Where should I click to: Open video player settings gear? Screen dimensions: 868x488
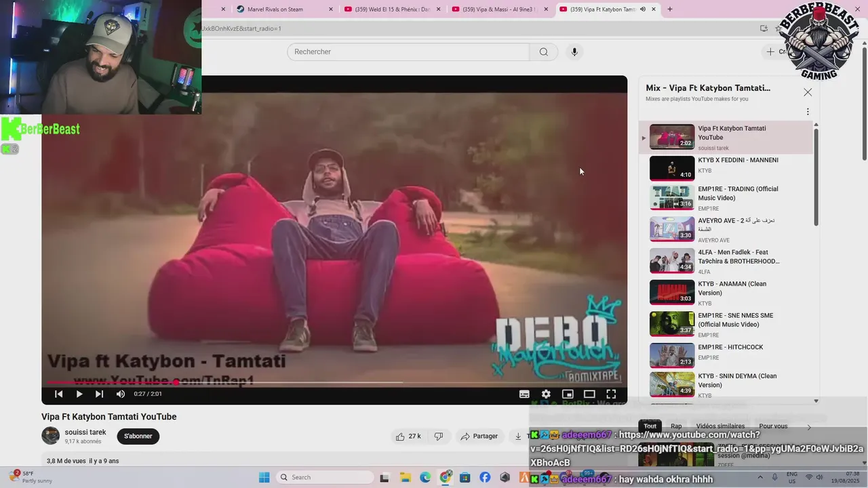click(x=546, y=394)
